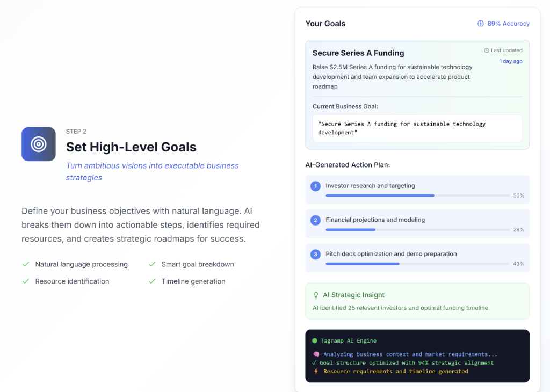This screenshot has width=550, height=392.
Task: Click the Current Business Goal text field
Action: point(417,128)
